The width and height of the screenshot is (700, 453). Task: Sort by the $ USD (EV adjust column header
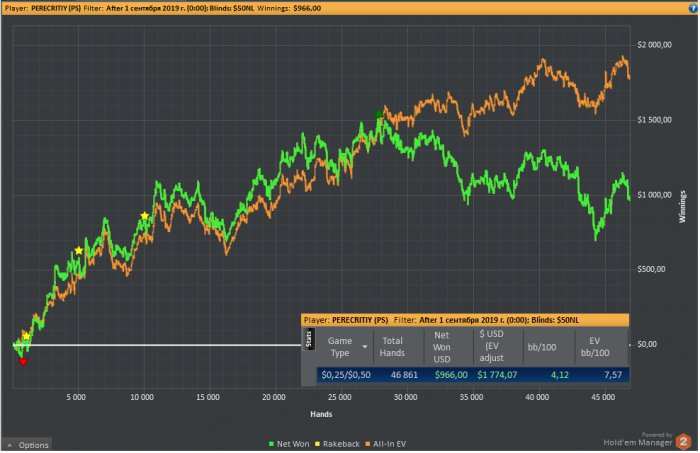coord(492,346)
